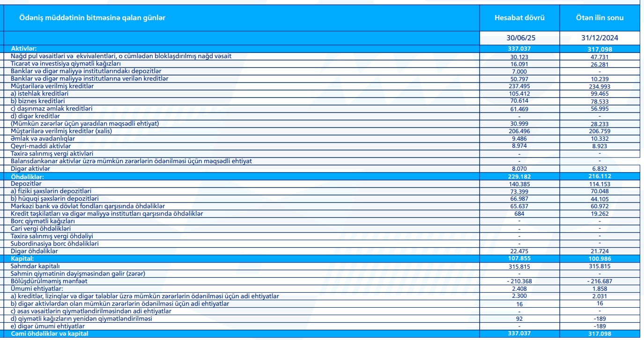This screenshot has width=644, height=340.
Task: Click the 'Depozitlər' row label
Action: click(x=26, y=184)
